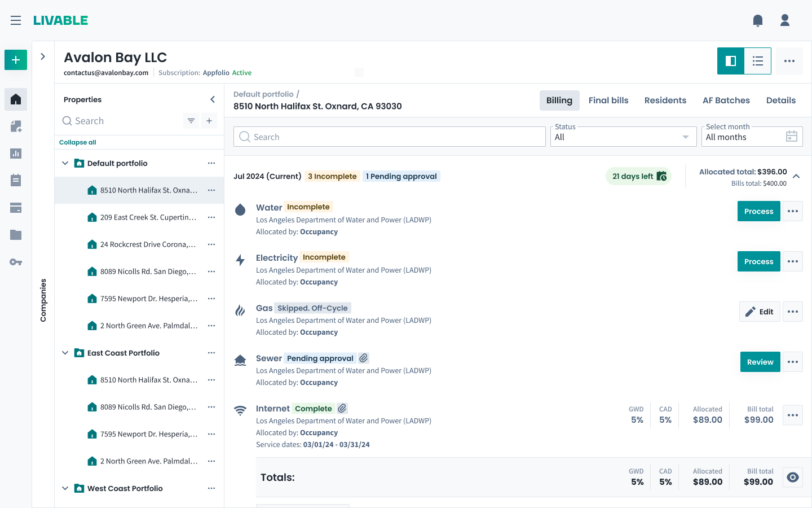
Task: Open options for 7595 Newport Dr. in Default portfolio
Action: coord(211,299)
